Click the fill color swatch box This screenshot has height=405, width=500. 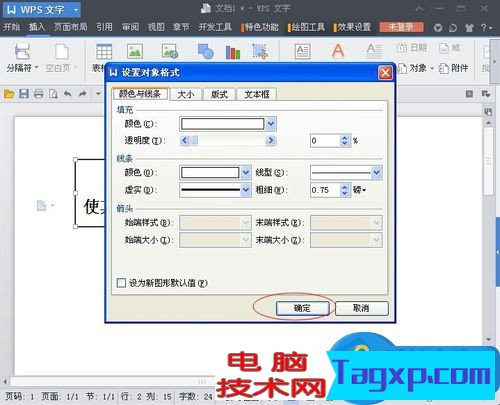pos(223,124)
